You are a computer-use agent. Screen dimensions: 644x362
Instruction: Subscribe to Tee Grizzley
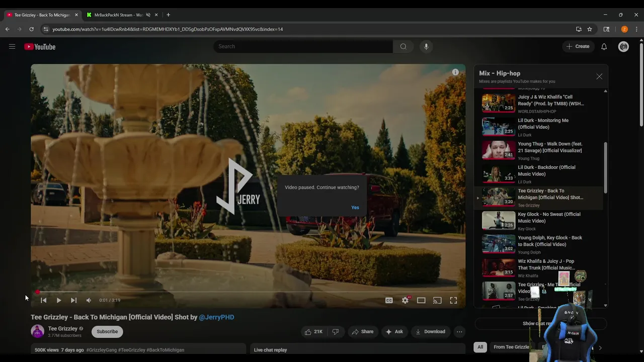pyautogui.click(x=107, y=332)
